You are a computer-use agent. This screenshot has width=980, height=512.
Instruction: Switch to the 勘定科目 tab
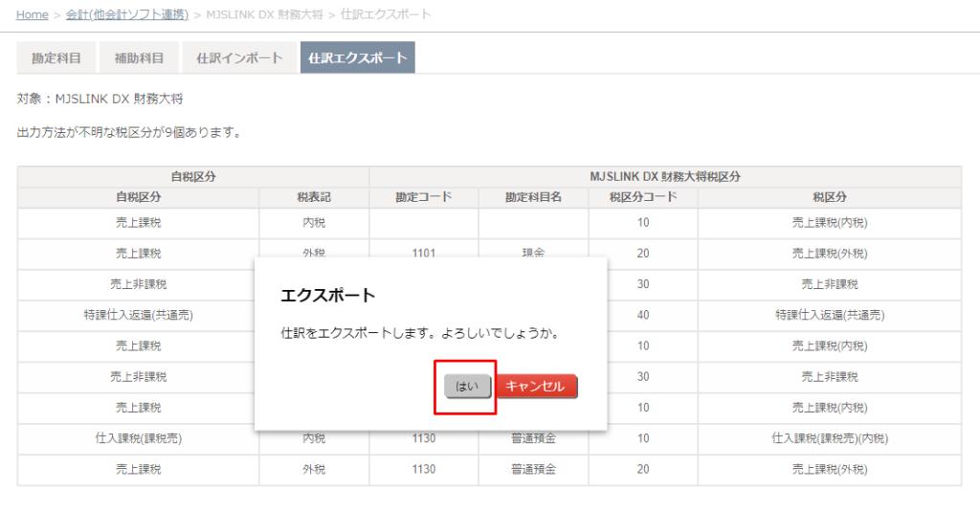pos(56,57)
